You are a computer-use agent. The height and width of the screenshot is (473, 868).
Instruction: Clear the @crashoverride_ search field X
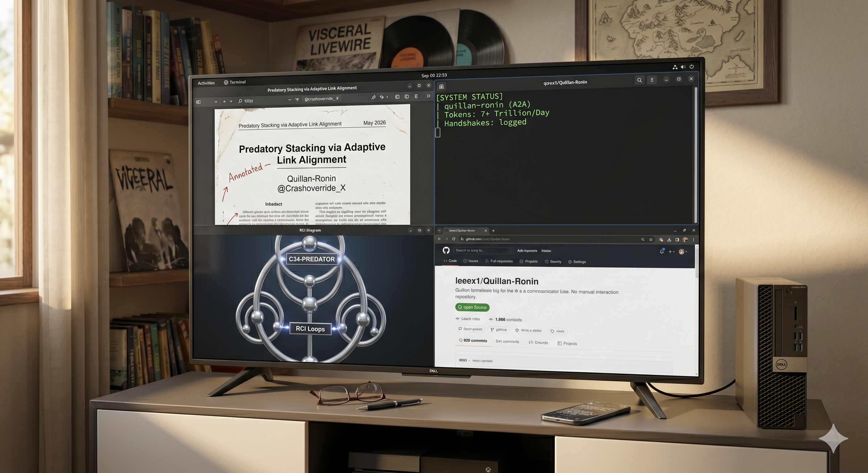click(x=337, y=98)
